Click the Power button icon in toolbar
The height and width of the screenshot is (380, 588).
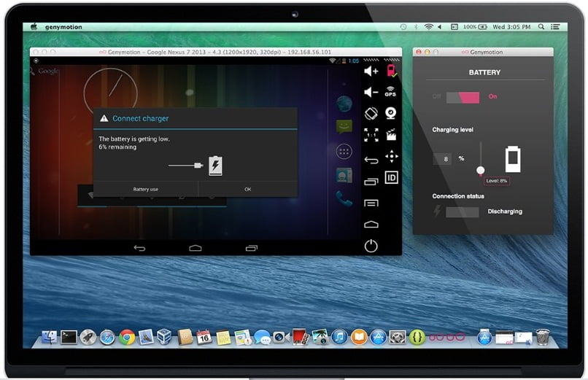(x=371, y=246)
